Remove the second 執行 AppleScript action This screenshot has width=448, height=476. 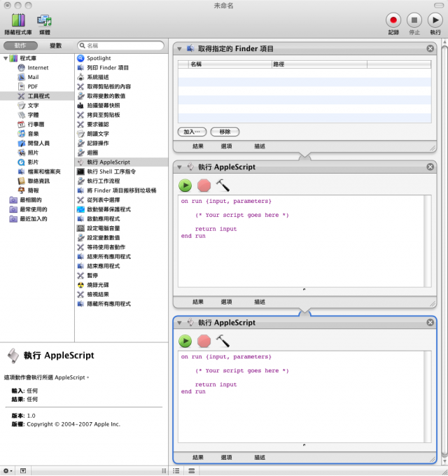430,323
